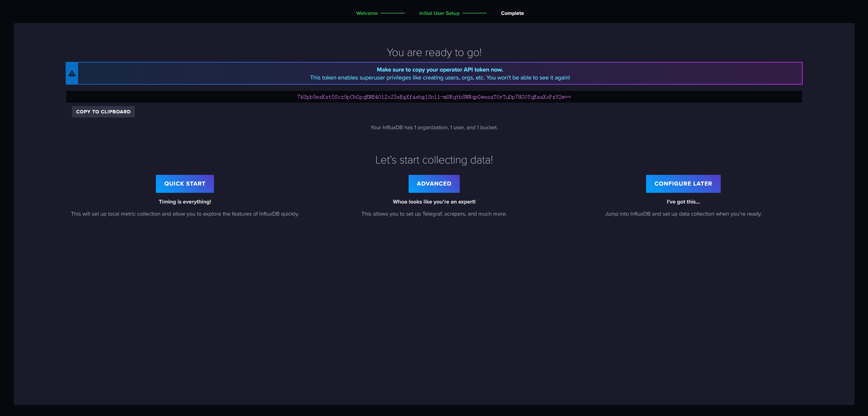Click the 'Let's start collecting data!' heading
The height and width of the screenshot is (416, 868).
pos(434,160)
